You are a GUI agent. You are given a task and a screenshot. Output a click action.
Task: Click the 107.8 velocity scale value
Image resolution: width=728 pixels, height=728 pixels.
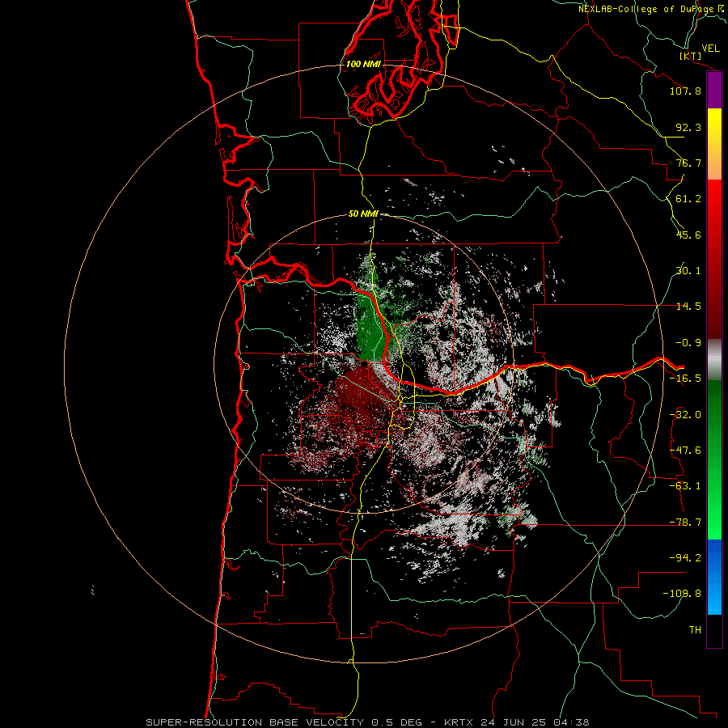(685, 91)
